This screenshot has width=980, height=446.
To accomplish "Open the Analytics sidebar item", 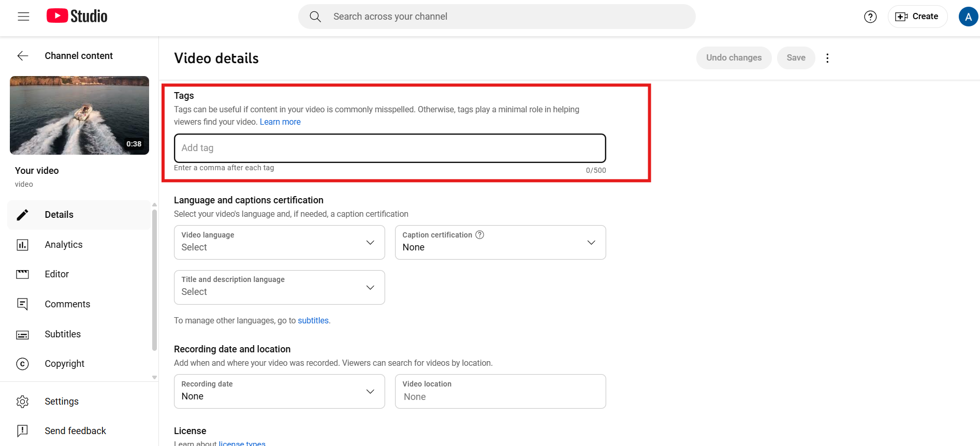I will (x=63, y=245).
